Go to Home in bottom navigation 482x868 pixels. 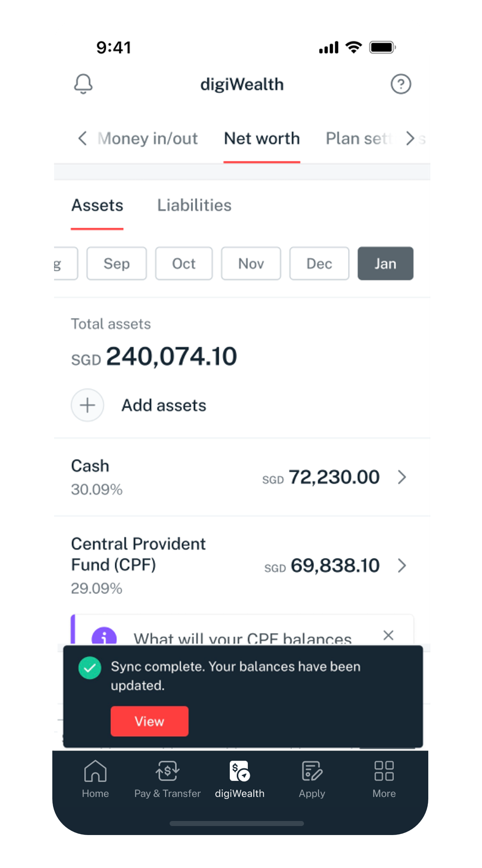pos(95,778)
